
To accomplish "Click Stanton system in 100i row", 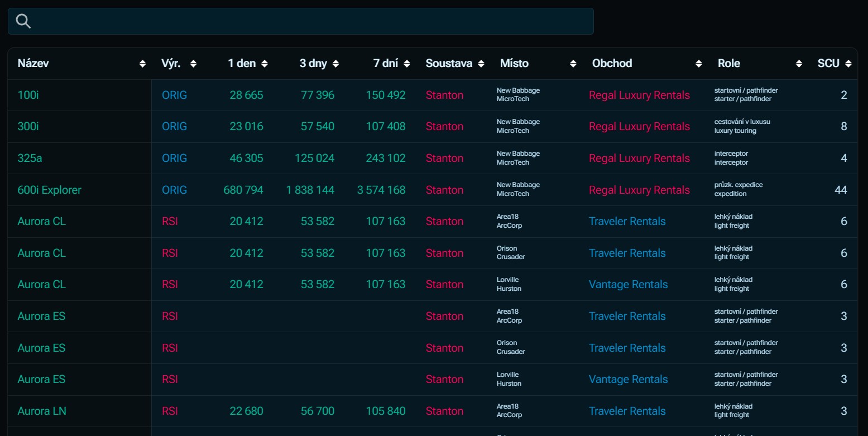I will (x=444, y=95).
